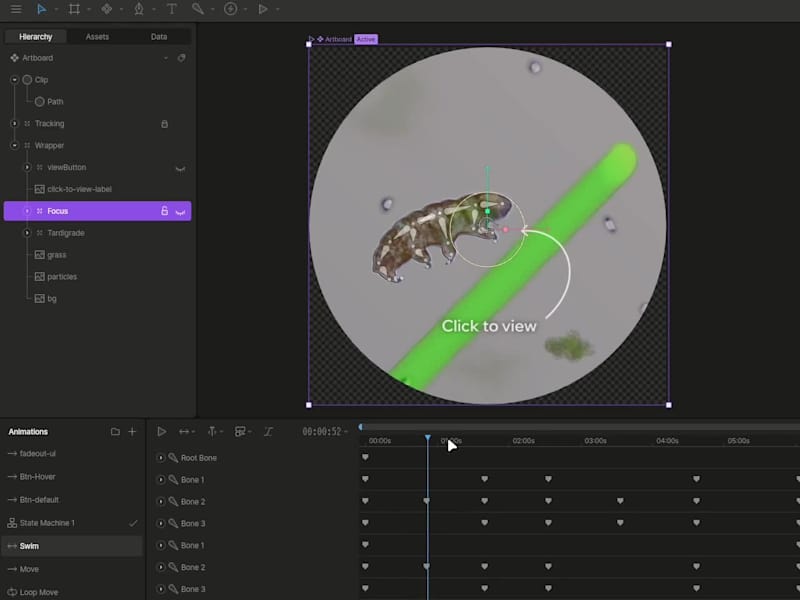Toggle lock on the Focus layer

click(164, 211)
